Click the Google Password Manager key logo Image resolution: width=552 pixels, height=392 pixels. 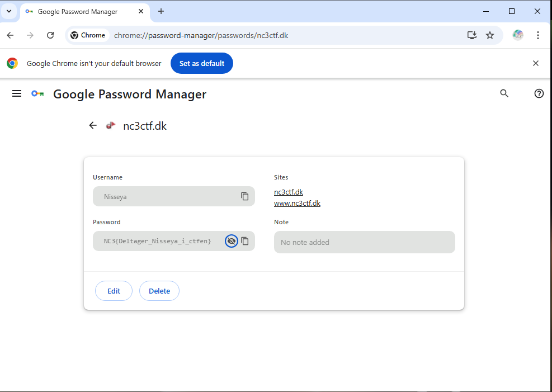(x=37, y=93)
